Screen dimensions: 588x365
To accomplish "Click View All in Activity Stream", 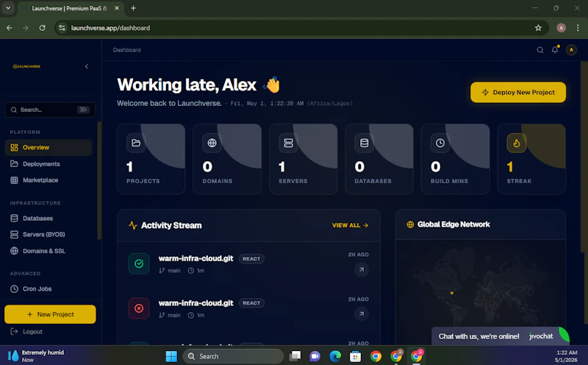I will point(350,225).
